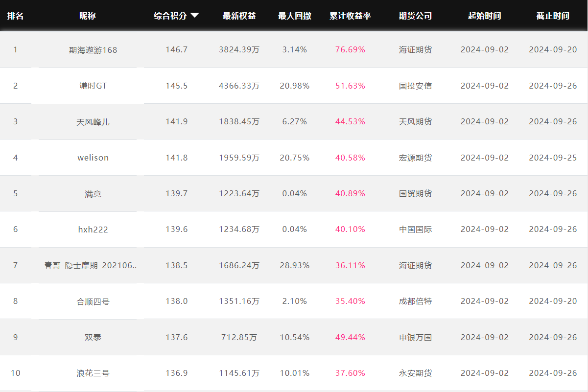Click equity value 4366.33万
The height and width of the screenshot is (392, 588).
click(239, 86)
